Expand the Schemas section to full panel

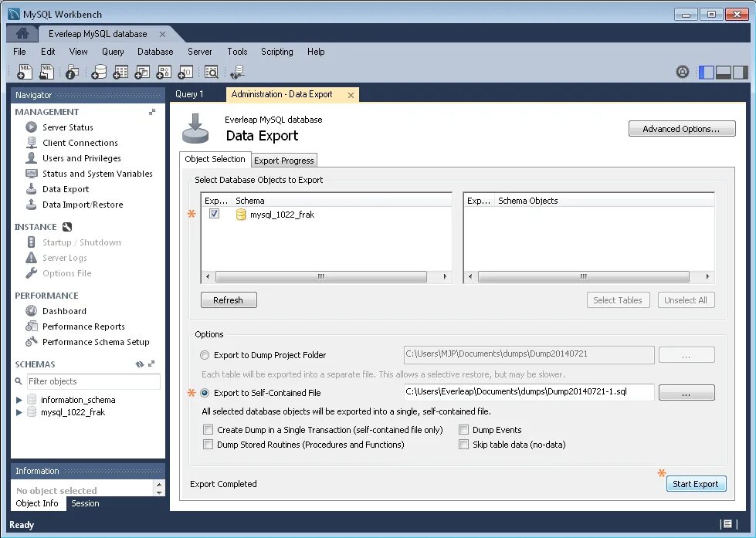[x=151, y=364]
